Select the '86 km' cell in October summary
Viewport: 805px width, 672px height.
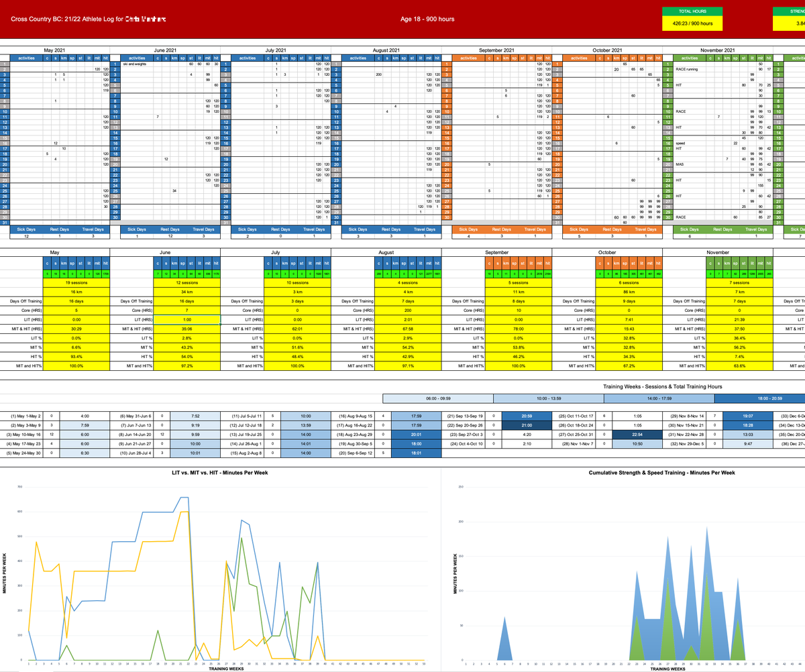click(x=630, y=293)
